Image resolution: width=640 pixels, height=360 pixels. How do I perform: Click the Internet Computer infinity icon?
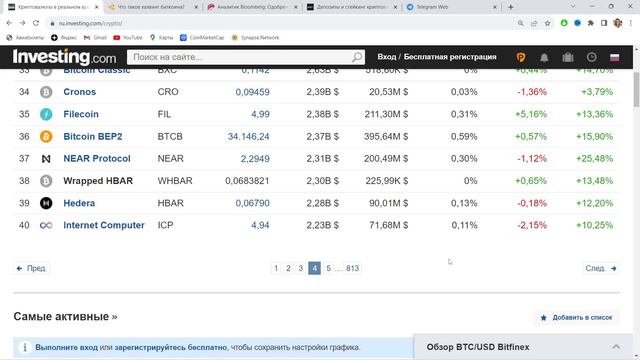tap(46, 225)
